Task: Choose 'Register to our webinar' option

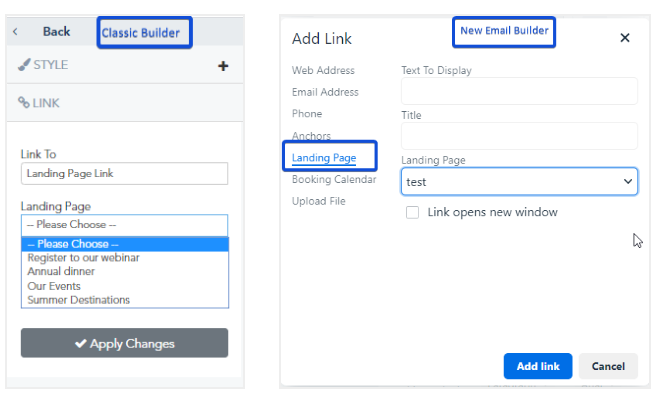Action: pos(83,258)
